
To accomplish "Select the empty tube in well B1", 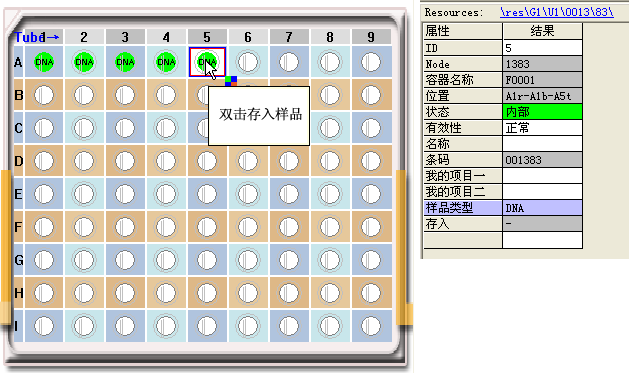I will click(44, 95).
